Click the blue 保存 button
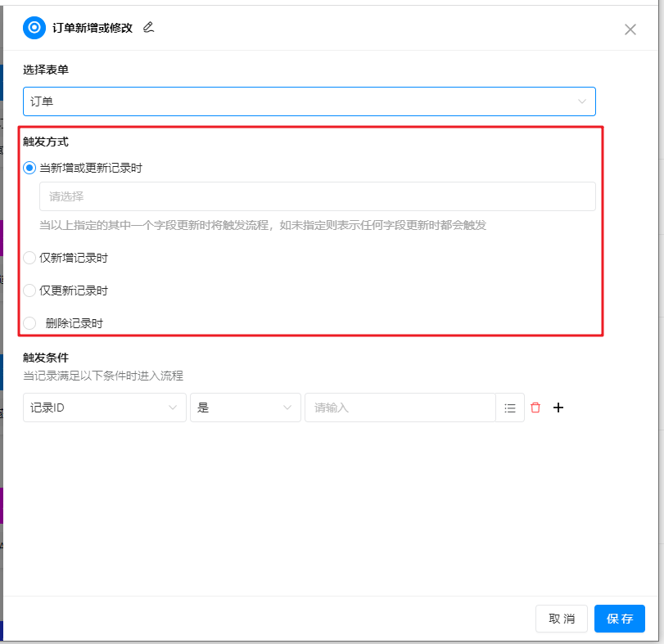Image resolution: width=664 pixels, height=644 pixels. pos(619,619)
